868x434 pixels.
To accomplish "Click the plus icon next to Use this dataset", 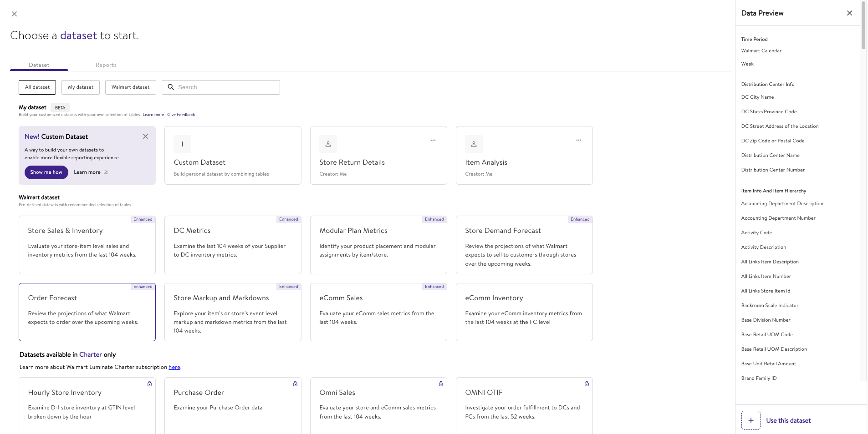I will pyautogui.click(x=751, y=420).
